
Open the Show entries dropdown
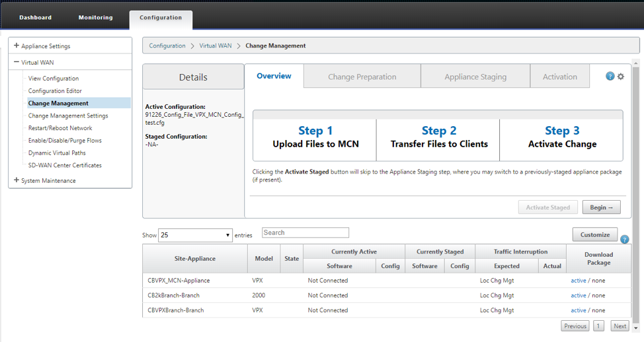[195, 235]
